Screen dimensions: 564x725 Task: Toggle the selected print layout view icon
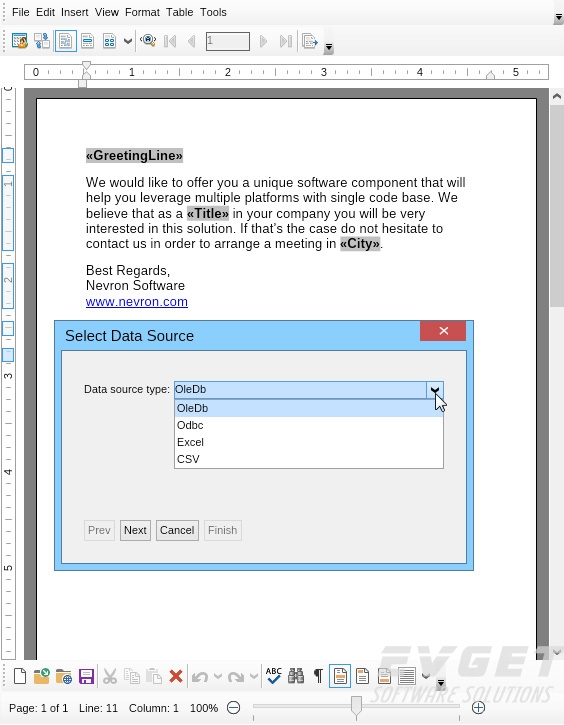tap(340, 676)
